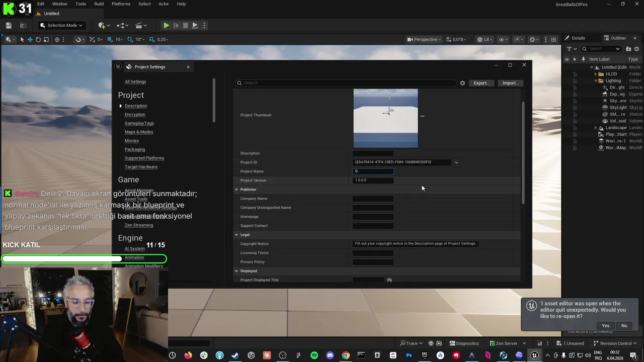Open Project Settings gear options icon
Image resolution: width=644 pixels, height=362 pixels.
(462, 83)
